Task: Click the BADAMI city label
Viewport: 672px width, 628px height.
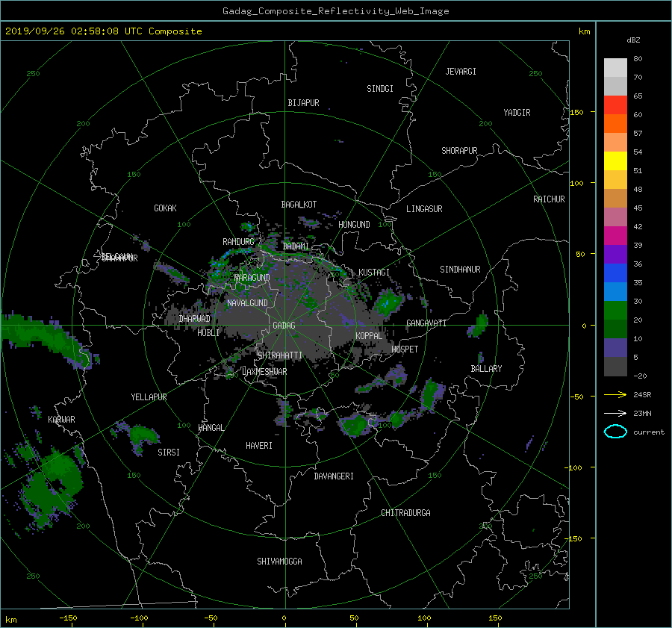Action: pos(296,246)
